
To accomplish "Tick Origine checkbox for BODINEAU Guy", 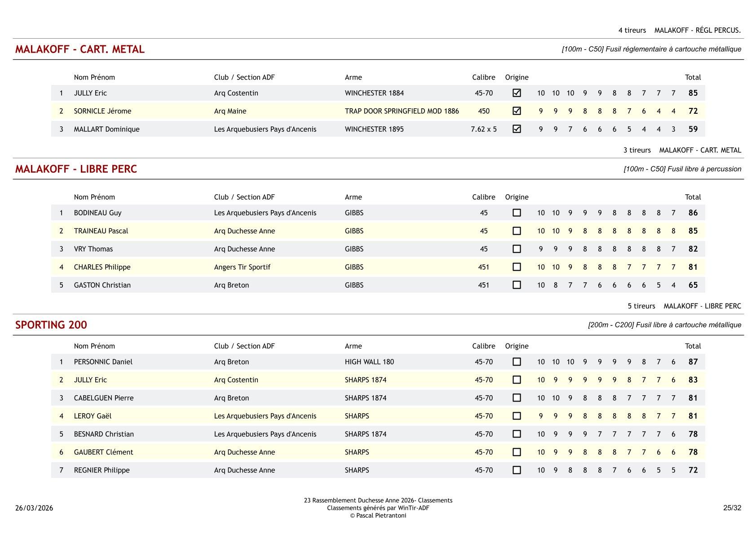I will pos(517,213).
